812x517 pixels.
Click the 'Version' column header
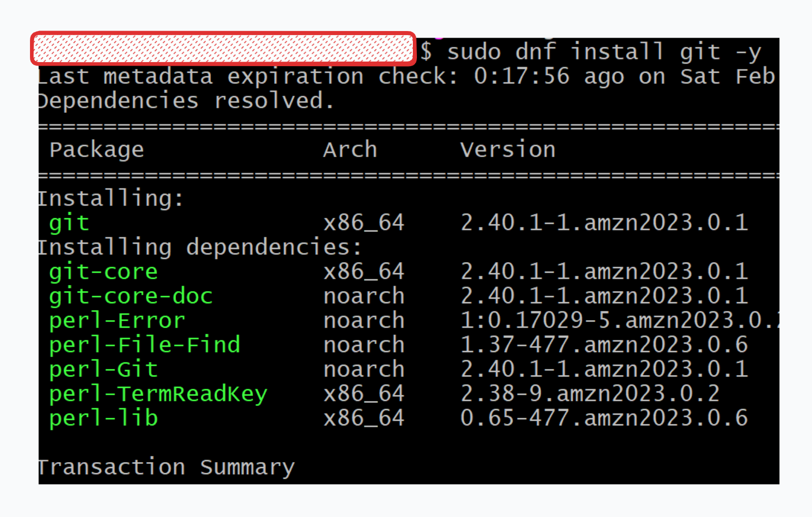(508, 150)
